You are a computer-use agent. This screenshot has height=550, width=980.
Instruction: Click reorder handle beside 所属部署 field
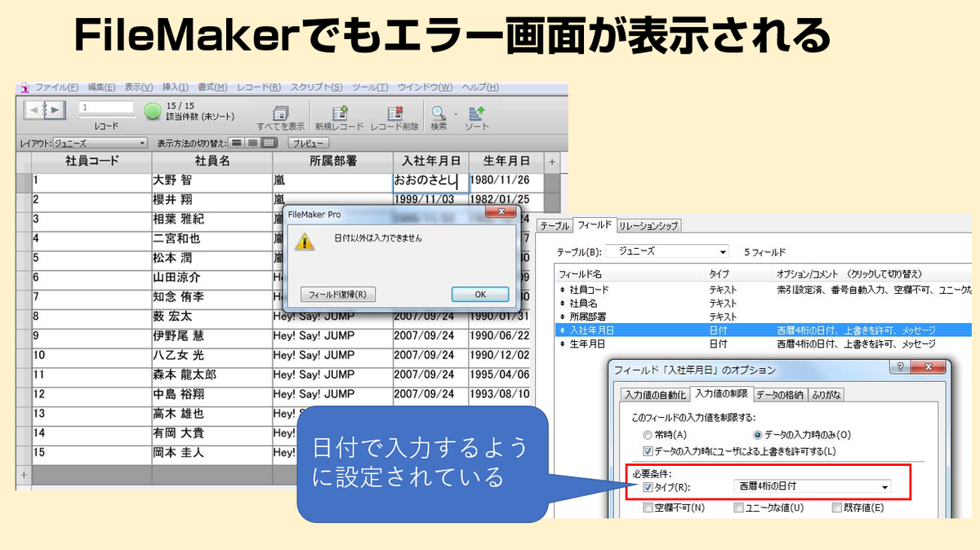(x=562, y=317)
